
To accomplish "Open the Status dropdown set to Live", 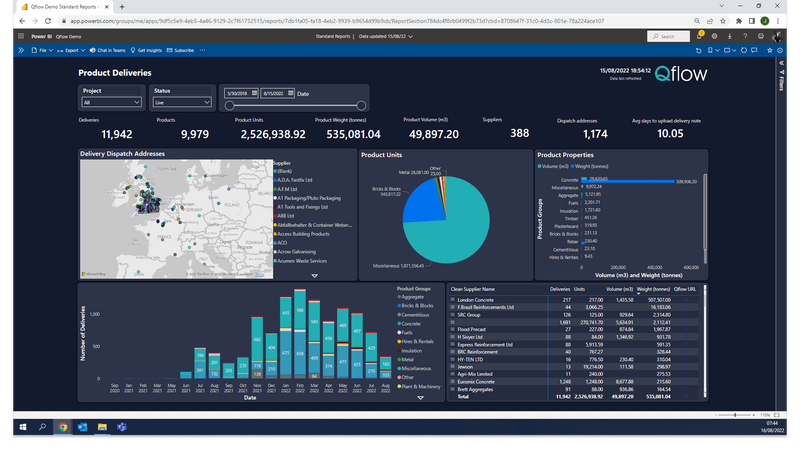I will tap(182, 103).
